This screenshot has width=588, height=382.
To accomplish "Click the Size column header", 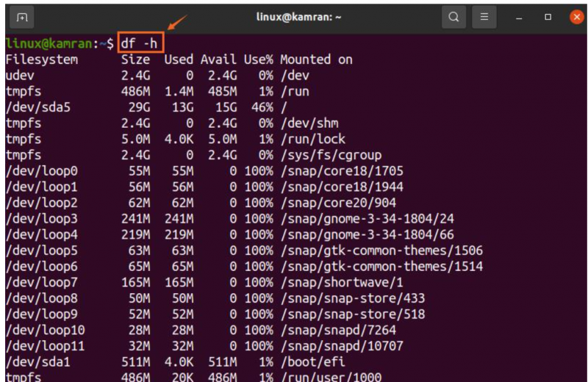I will (135, 60).
